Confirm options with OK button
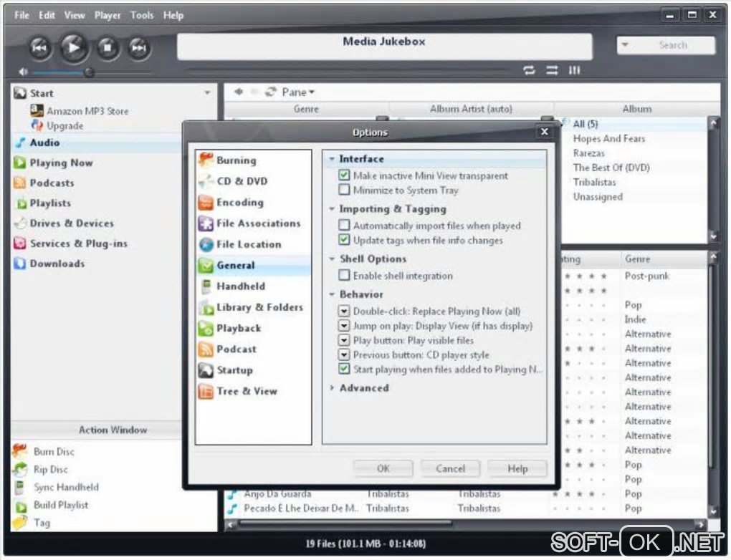The image size is (731, 560). (x=383, y=468)
